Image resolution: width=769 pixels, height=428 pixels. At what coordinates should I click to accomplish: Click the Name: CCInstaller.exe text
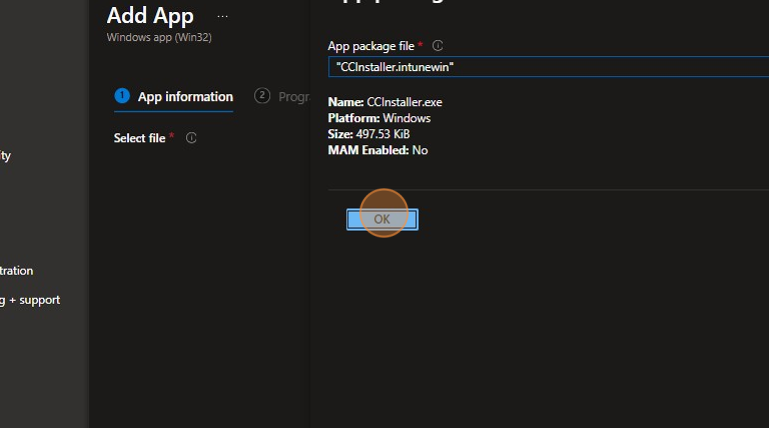coord(385,102)
